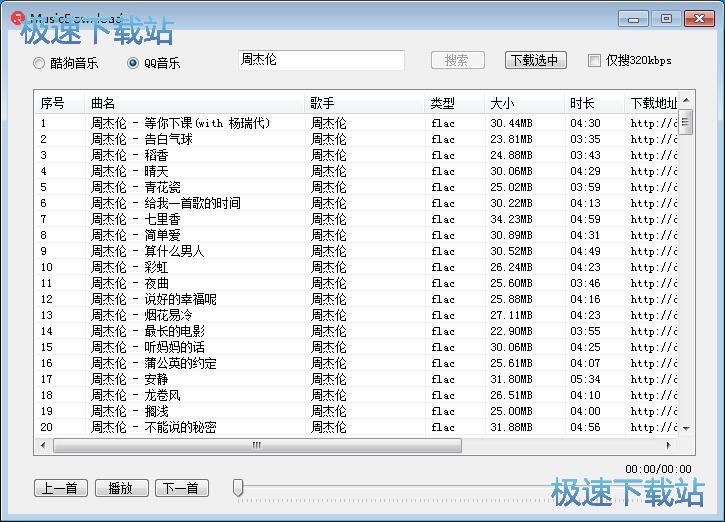Click the duration cell 04:00
Viewport: 725px width, 522px height.
585,411
